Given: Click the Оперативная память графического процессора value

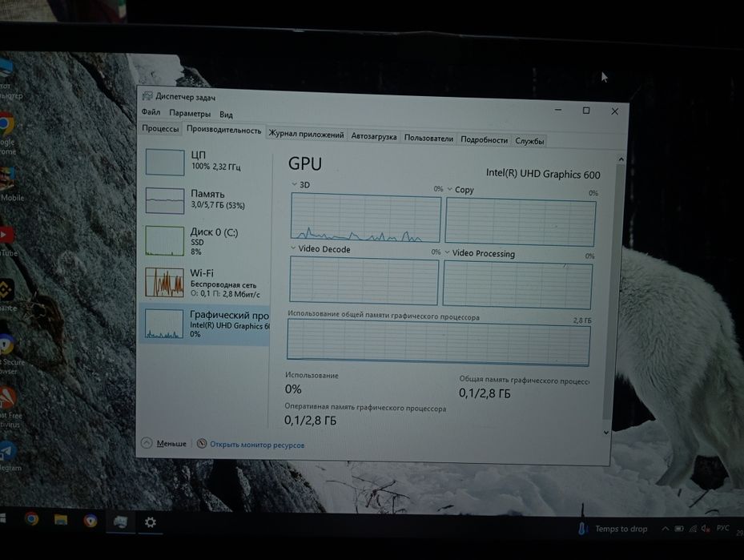Looking at the screenshot, I should tap(310, 421).
